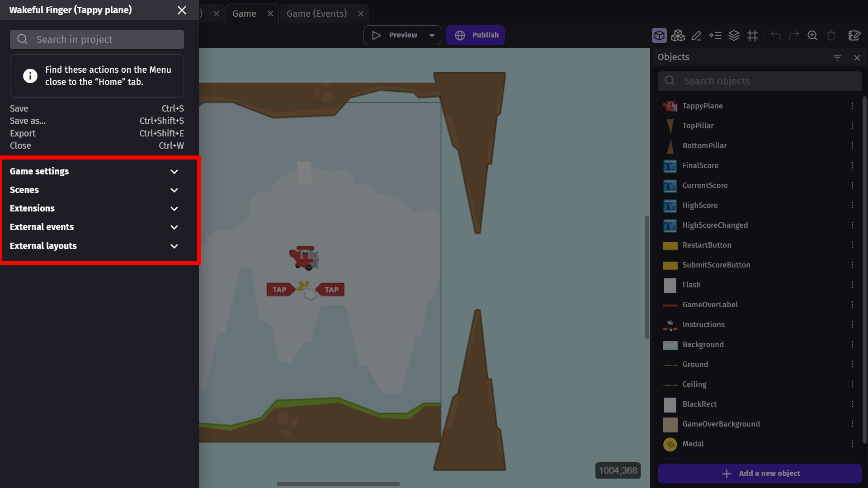Click the three-dot menu for HighScore
868x488 pixels.
pos(853,205)
